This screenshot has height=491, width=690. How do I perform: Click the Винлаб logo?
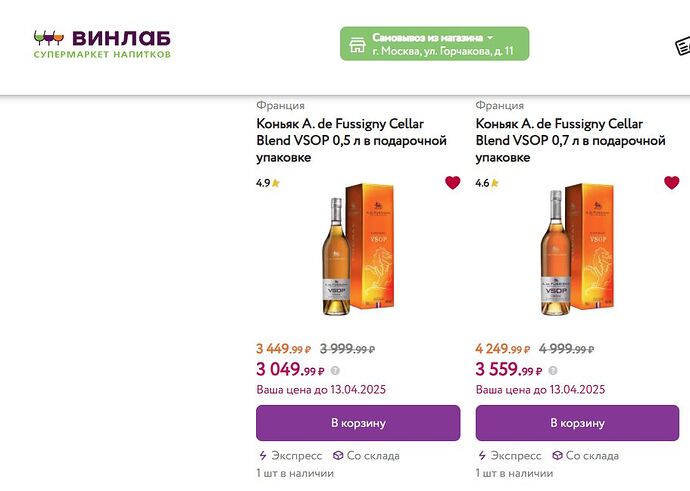(101, 42)
